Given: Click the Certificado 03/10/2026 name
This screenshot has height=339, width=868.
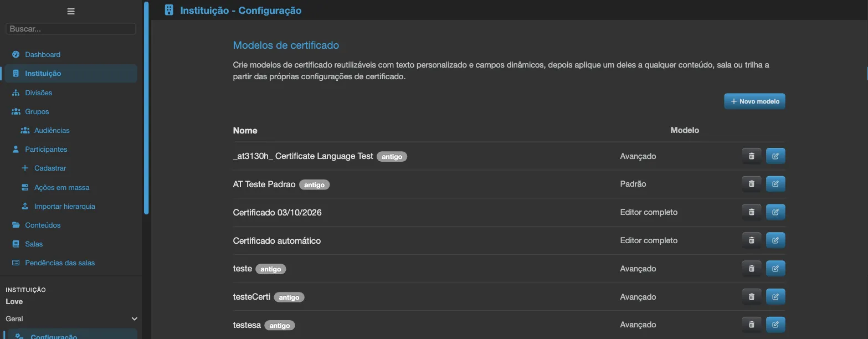Looking at the screenshot, I should click(x=278, y=212).
